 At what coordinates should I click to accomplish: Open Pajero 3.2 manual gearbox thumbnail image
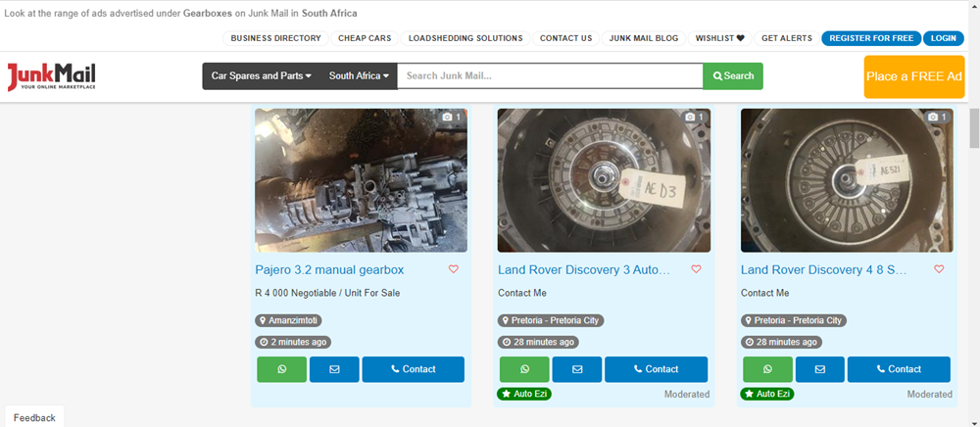coord(361,180)
